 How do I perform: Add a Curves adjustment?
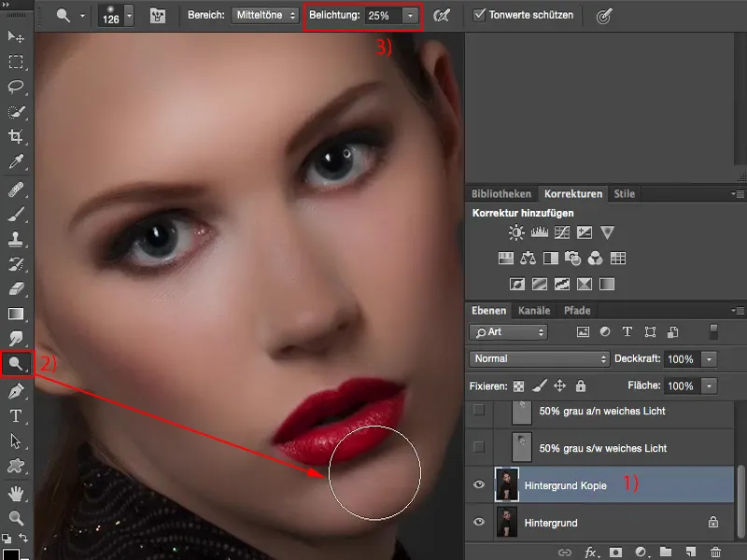563,231
